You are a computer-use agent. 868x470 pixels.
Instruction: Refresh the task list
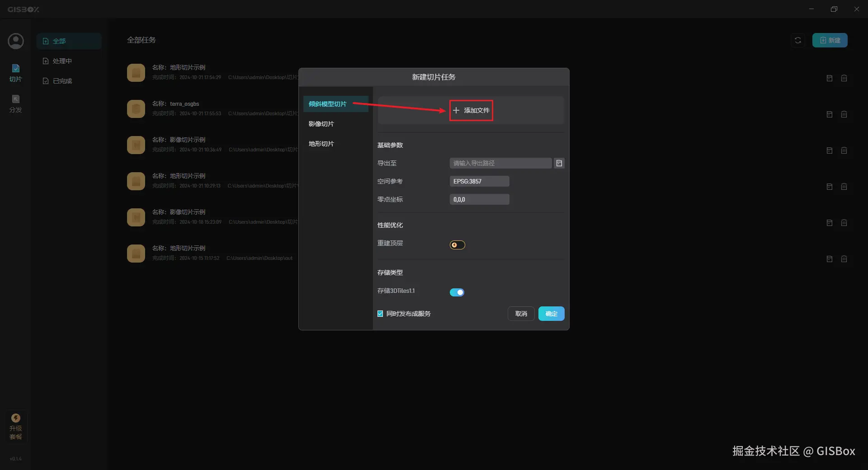(x=798, y=40)
